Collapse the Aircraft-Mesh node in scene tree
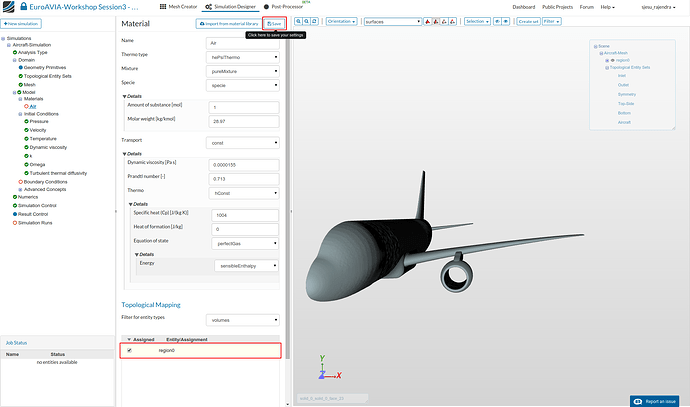The image size is (690, 407). click(601, 53)
